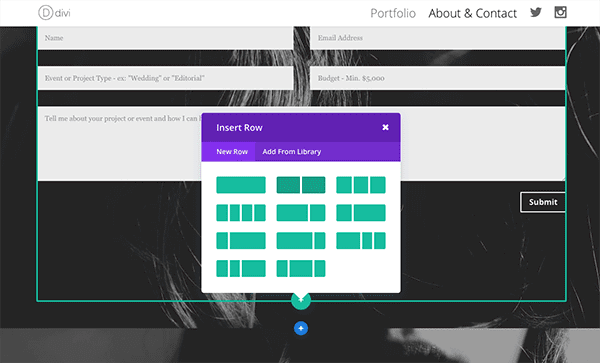Open the Twitter profile icon in header
Screen dimensions: 600x363
click(x=536, y=12)
